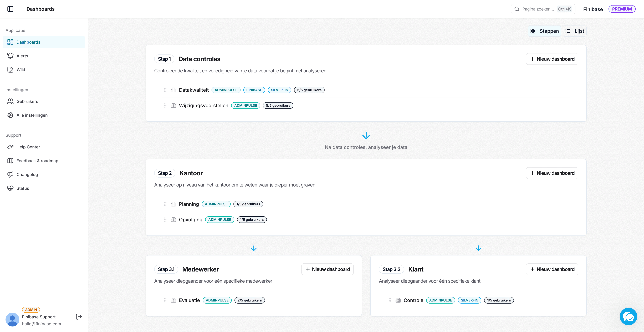Open the Help Center link
Viewport: 644px width, 332px height.
pyautogui.click(x=44, y=147)
